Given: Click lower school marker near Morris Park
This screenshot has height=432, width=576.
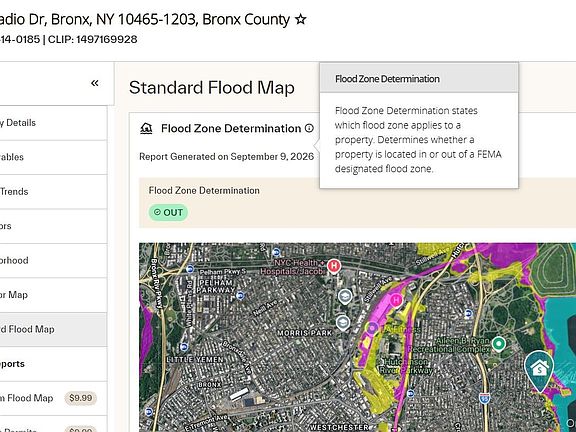Looking at the screenshot, I should coord(343,323).
